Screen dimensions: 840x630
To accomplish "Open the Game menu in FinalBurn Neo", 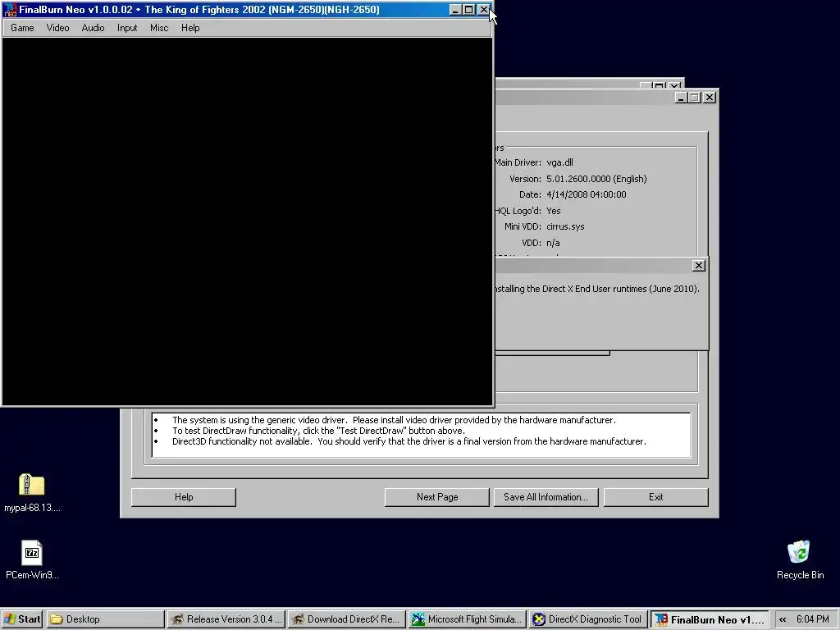I will point(22,28).
